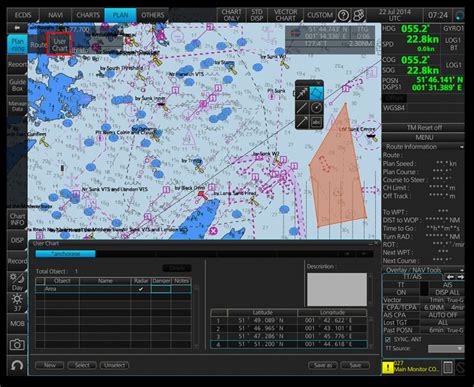
Task: Open Chart INFO panel
Action: [x=17, y=219]
